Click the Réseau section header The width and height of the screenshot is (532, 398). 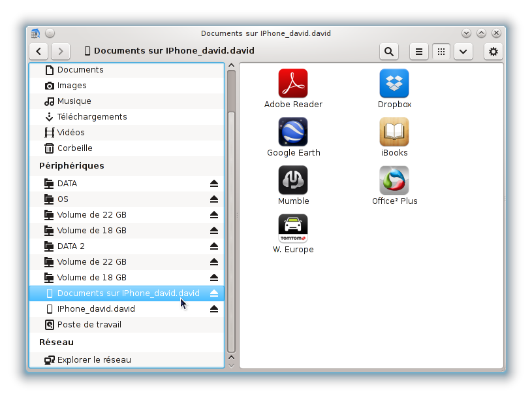click(56, 342)
